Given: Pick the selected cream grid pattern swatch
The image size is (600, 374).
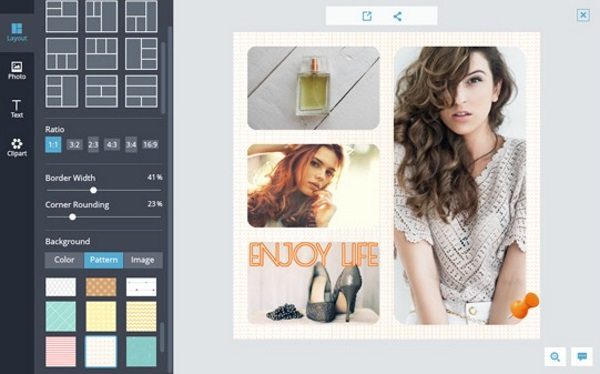Looking at the screenshot, I should (x=101, y=351).
